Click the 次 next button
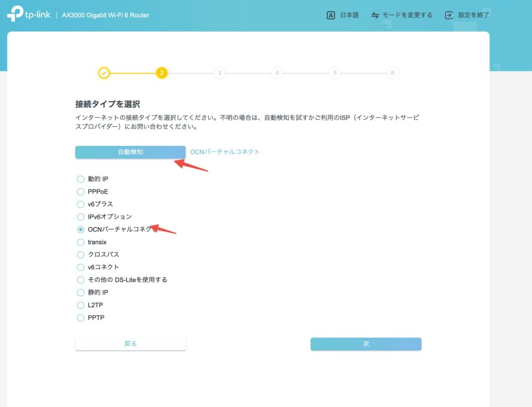 [x=366, y=344]
